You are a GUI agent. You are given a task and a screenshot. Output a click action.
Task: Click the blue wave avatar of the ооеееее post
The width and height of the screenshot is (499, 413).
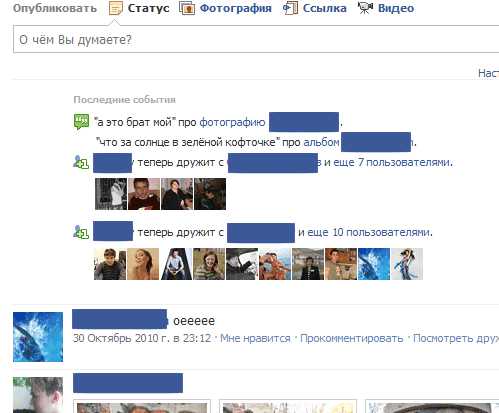tap(38, 337)
